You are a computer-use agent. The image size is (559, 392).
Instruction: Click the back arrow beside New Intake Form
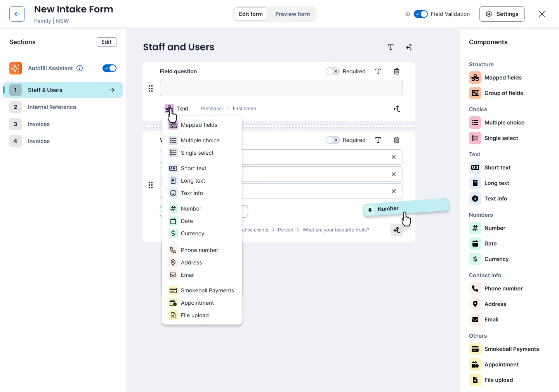17,14
